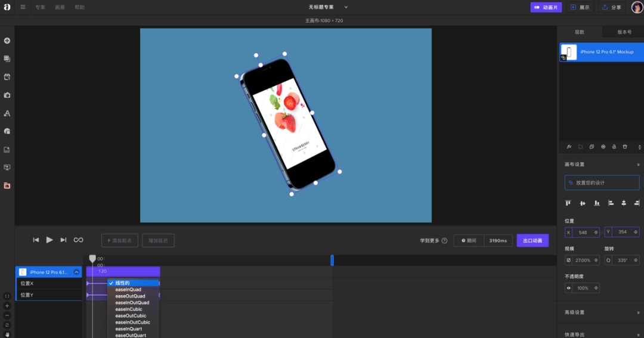Click the 出口动画 export animation button
Image resolution: width=644 pixels, height=338 pixels.
532,241
